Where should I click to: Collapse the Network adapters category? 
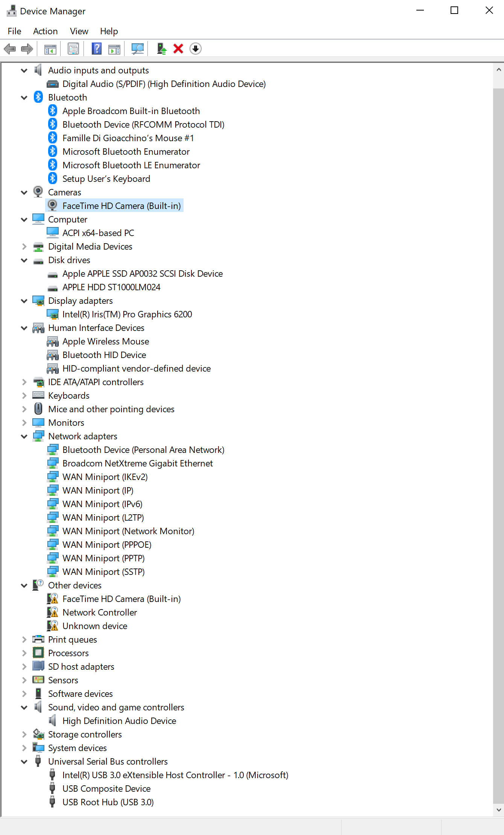click(x=24, y=436)
